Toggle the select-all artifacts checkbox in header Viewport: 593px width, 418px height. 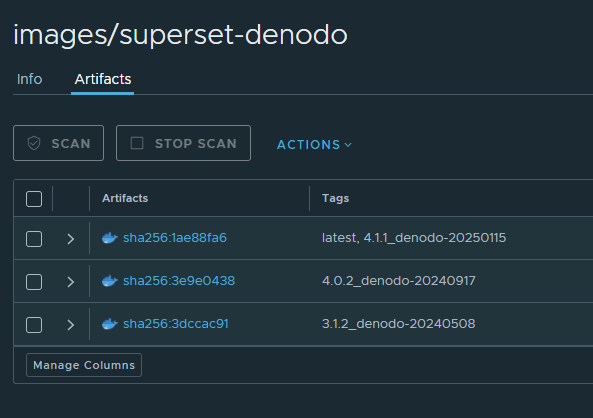tap(34, 199)
